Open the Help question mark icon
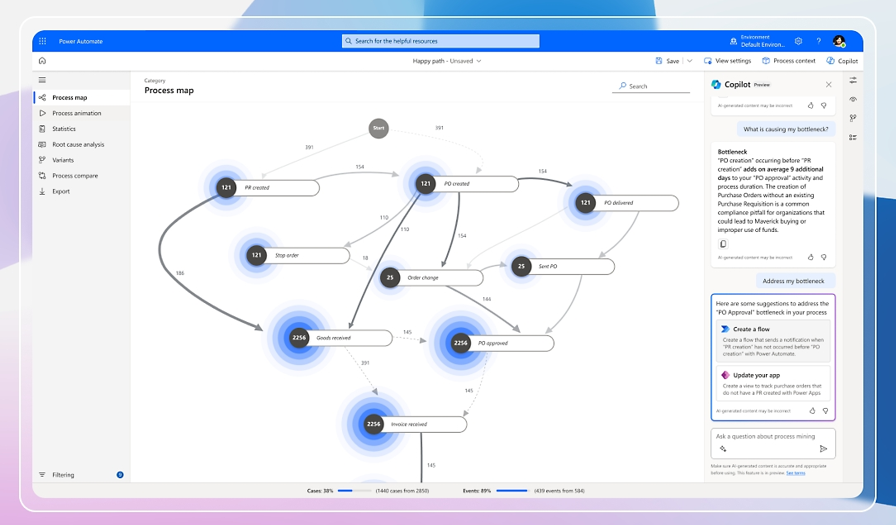Viewport: 896px width, 525px height. [x=818, y=41]
